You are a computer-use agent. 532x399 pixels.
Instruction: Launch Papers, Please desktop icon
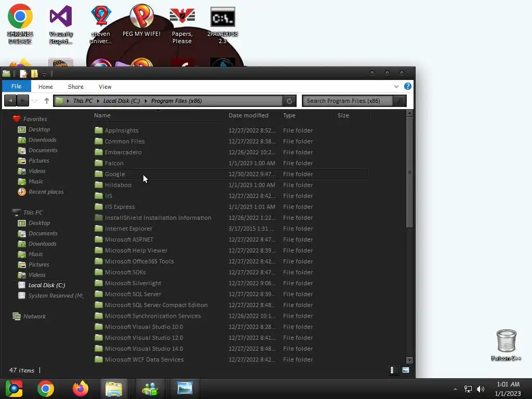point(182,26)
